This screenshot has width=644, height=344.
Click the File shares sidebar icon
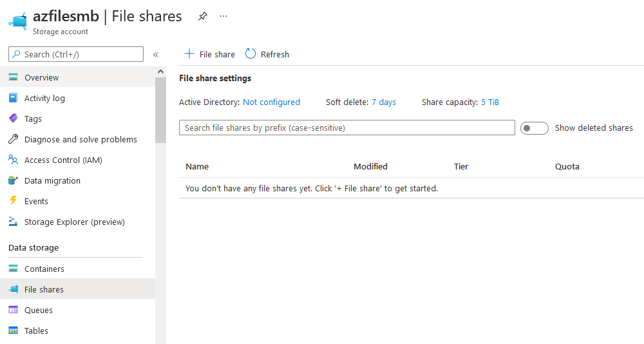point(13,289)
